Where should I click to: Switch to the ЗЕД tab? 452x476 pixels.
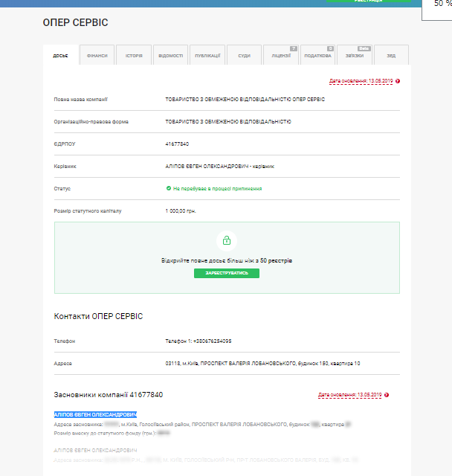click(x=391, y=56)
